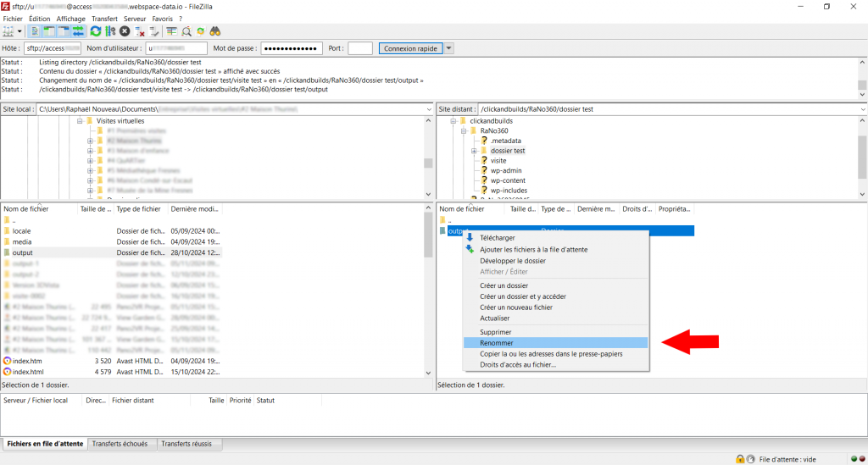This screenshot has height=465, width=868.
Task: Click the Refresh file lists icon
Action: [96, 31]
